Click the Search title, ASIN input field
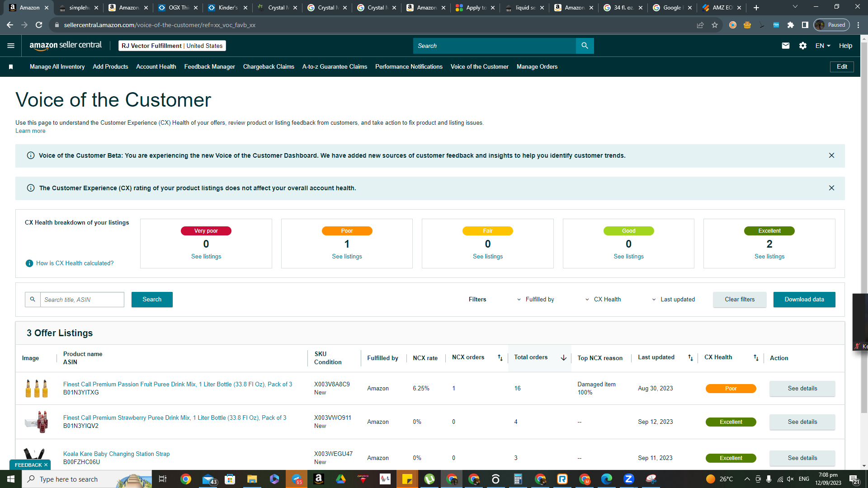The height and width of the screenshot is (488, 868). click(x=82, y=300)
